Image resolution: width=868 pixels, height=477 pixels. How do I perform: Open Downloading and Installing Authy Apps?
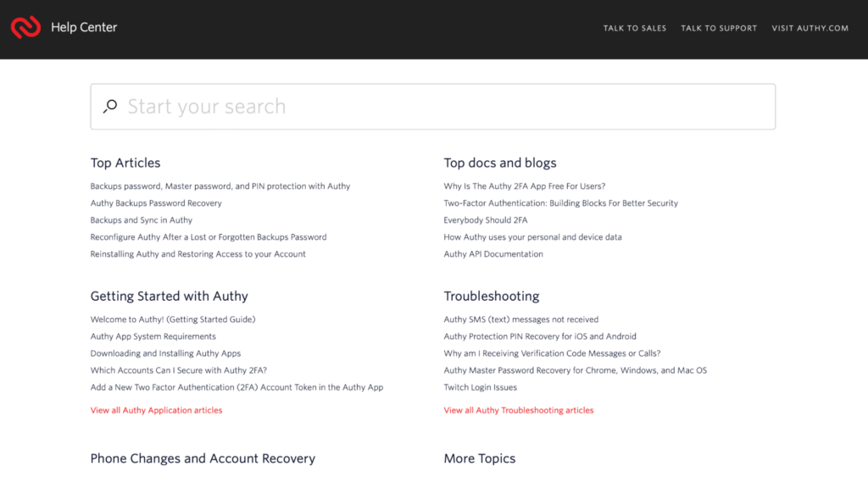pyautogui.click(x=165, y=353)
